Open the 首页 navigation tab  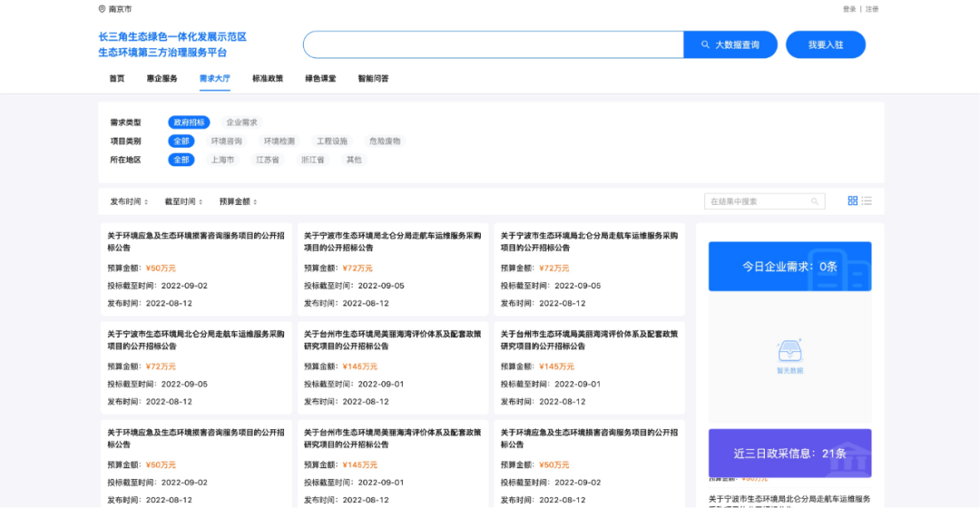click(x=117, y=79)
